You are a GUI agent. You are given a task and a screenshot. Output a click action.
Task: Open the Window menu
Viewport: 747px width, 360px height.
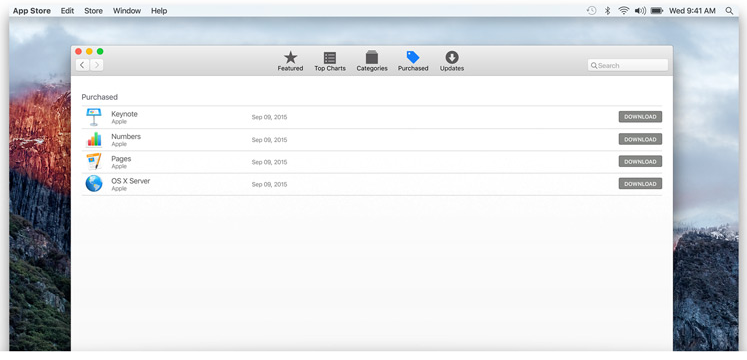tap(127, 10)
